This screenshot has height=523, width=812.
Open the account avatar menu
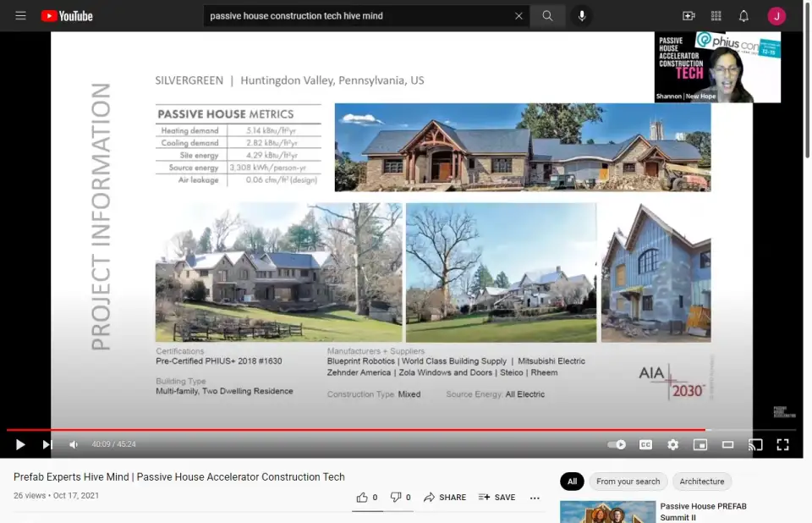[x=776, y=16]
